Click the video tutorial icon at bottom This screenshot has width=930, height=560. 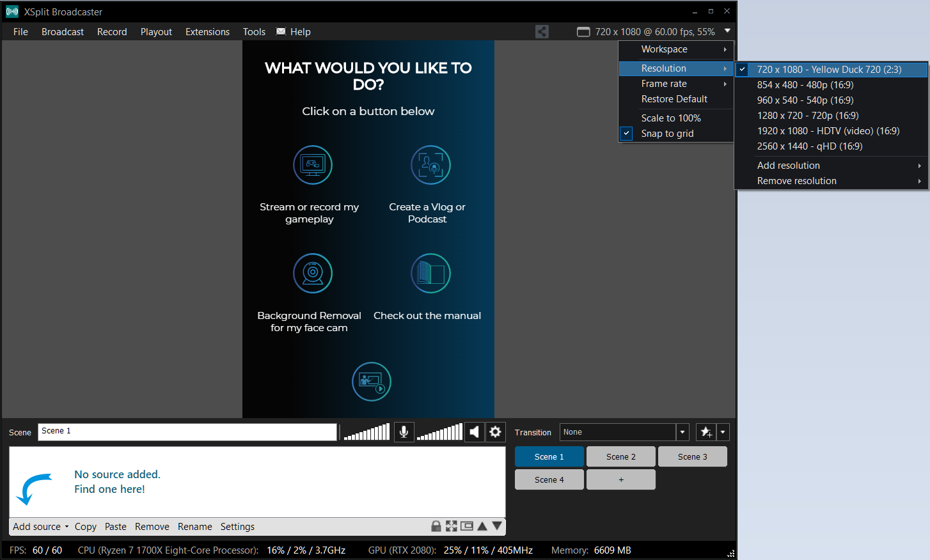coord(372,382)
